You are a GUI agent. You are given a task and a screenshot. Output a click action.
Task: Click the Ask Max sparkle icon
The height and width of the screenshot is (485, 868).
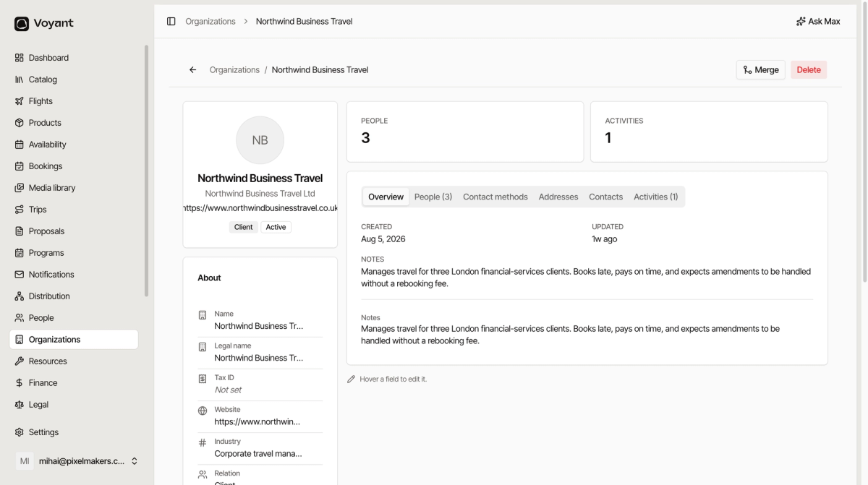[801, 22]
